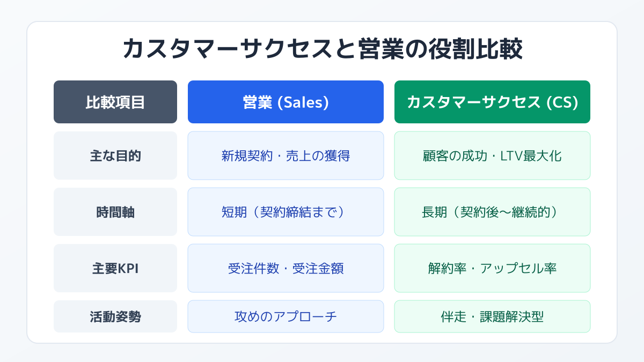Image resolution: width=644 pixels, height=362 pixels.
Task: Select the 主要KPI row label
Action: [115, 268]
